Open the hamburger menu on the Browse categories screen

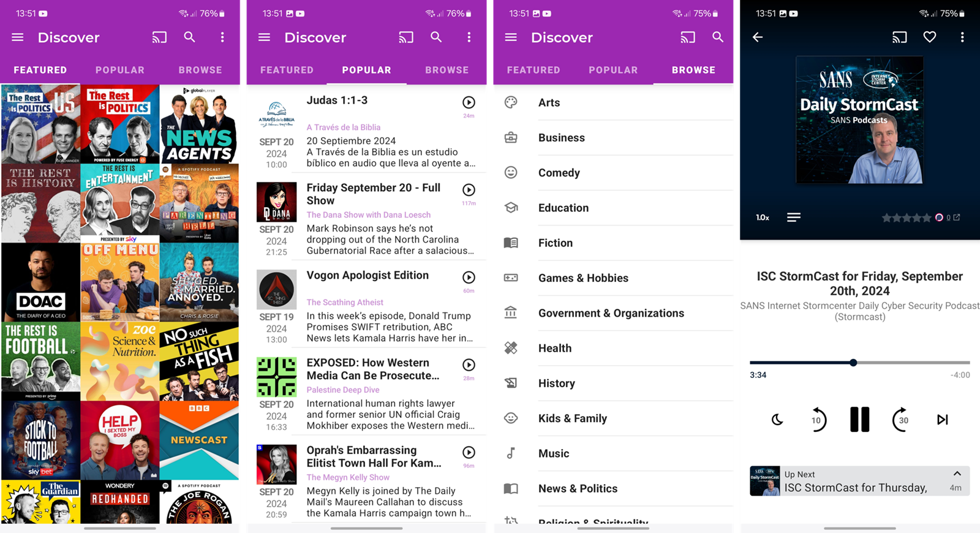(x=511, y=37)
